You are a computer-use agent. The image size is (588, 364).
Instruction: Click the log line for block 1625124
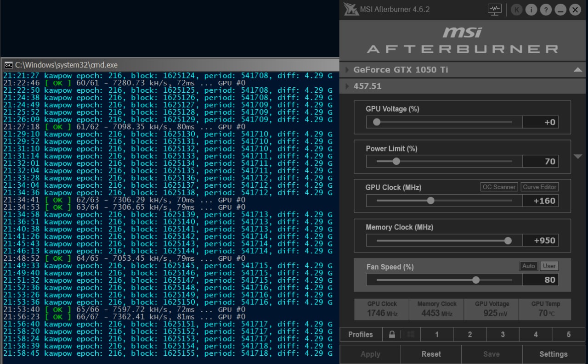[x=168, y=75]
